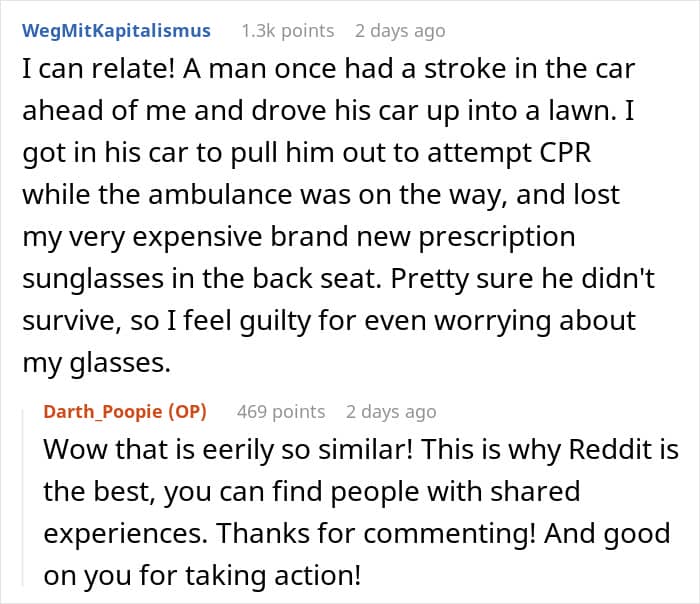Open the WegMitKapitalismus user profile
The width and height of the screenshot is (700, 604).
[x=116, y=30]
